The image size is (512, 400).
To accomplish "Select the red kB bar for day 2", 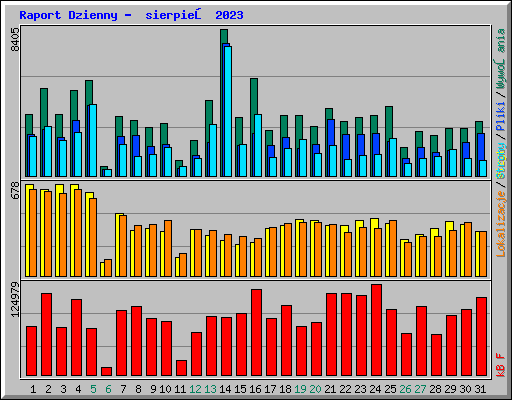I will click(46, 334).
